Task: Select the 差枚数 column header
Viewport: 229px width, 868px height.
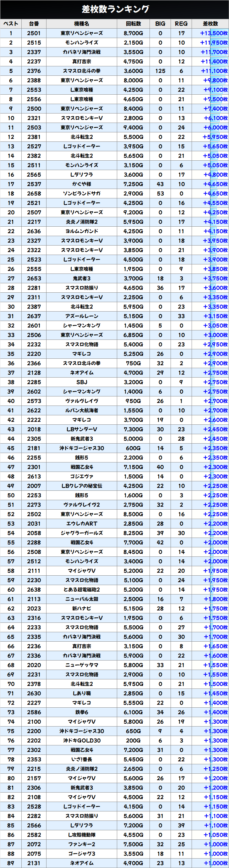Action: point(210,24)
